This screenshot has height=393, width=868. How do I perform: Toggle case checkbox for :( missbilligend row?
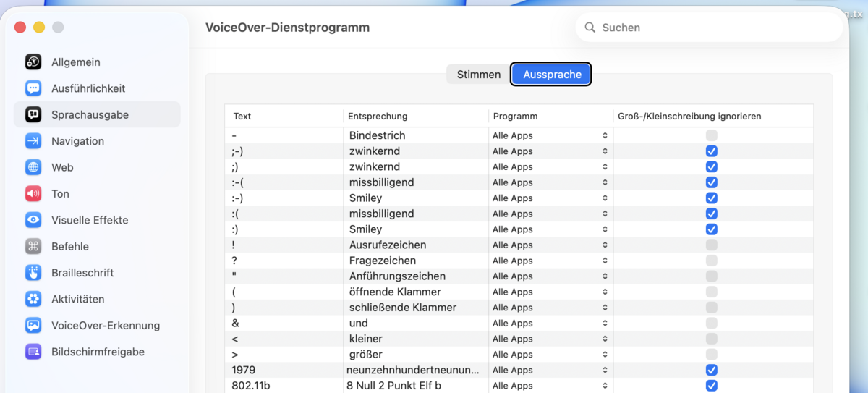pyautogui.click(x=712, y=214)
